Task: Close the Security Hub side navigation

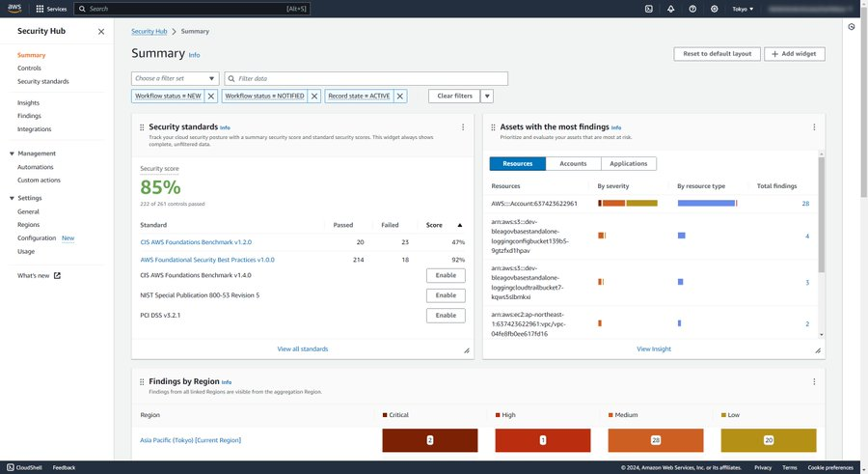Action: point(101,32)
